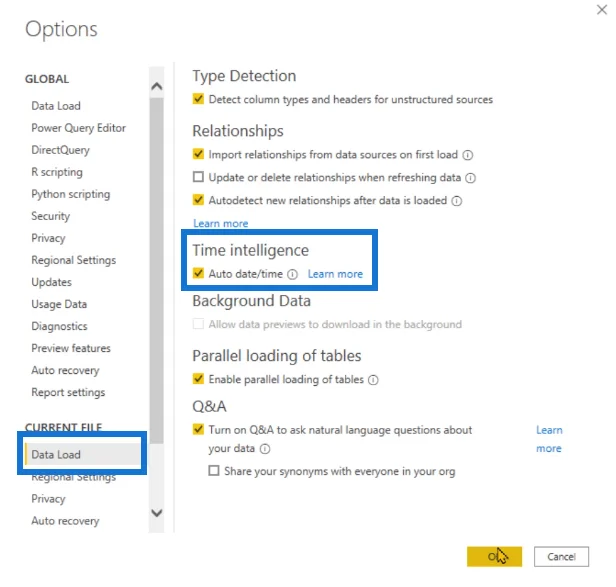Viewport: 616px width, 587px height.
Task: Open Report settings page
Action: tap(68, 393)
